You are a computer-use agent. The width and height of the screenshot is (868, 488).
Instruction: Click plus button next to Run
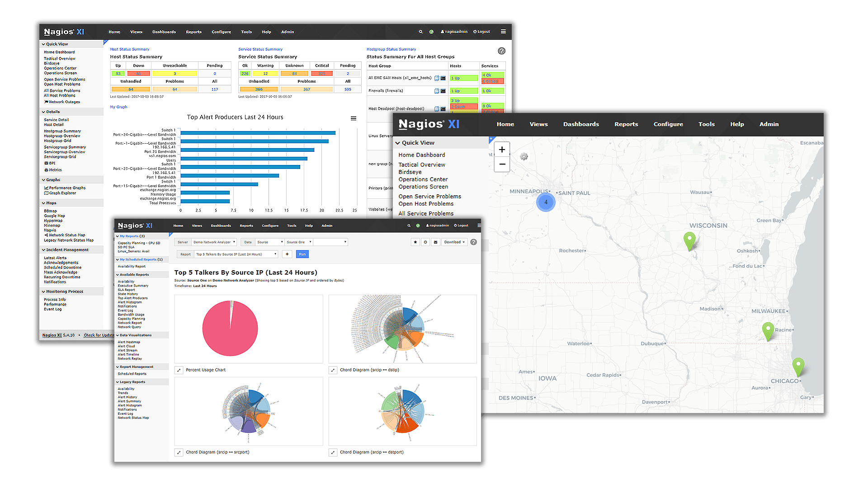[x=287, y=254]
